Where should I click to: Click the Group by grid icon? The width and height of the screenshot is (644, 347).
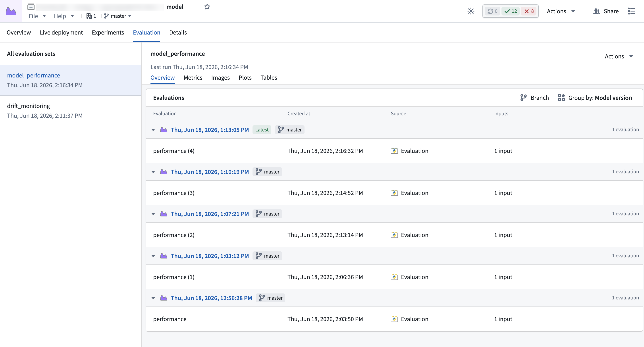(x=561, y=98)
